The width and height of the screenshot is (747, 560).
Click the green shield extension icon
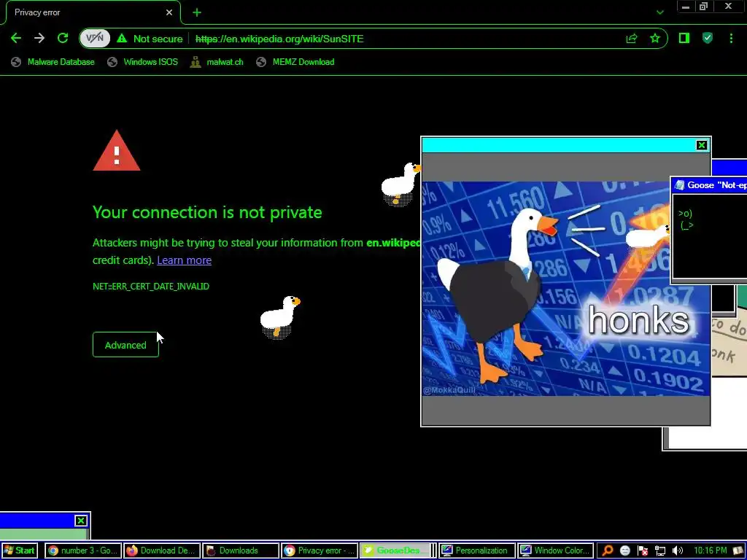click(x=708, y=39)
